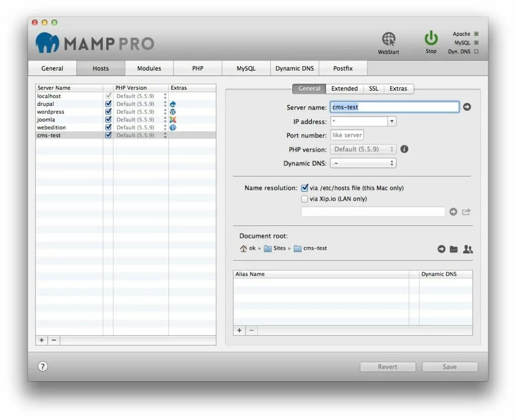Choose document root folder icon

[454, 249]
